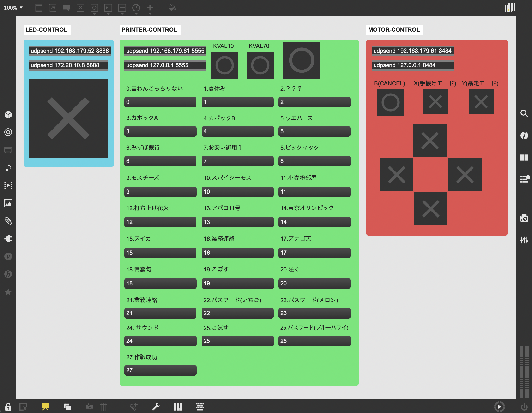Expand the button object toolbar dropdown
Viewport: 532px width, 413px height.
click(x=94, y=14)
